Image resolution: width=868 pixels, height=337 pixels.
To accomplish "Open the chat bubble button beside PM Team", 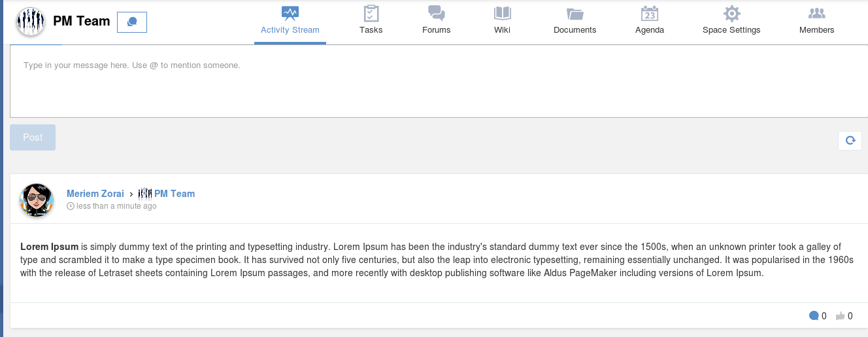I will point(132,22).
